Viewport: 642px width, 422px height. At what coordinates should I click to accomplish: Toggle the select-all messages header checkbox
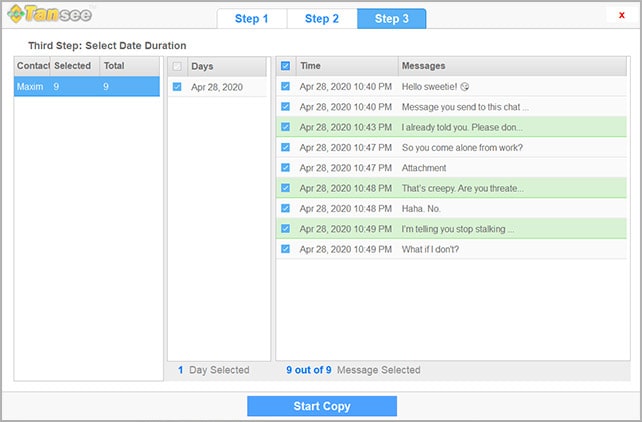pos(286,66)
